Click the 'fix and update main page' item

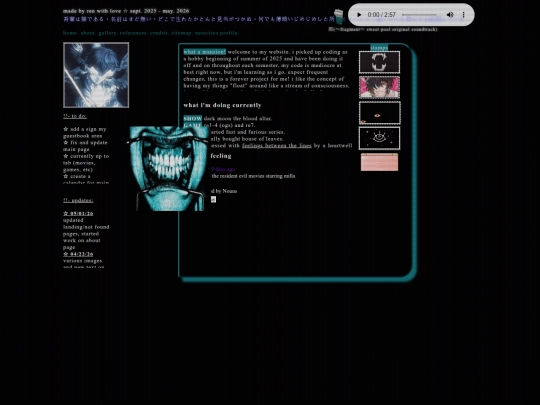click(x=85, y=146)
